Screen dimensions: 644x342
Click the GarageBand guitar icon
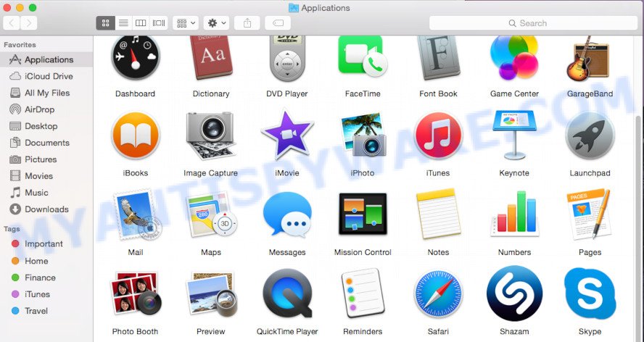coord(588,58)
